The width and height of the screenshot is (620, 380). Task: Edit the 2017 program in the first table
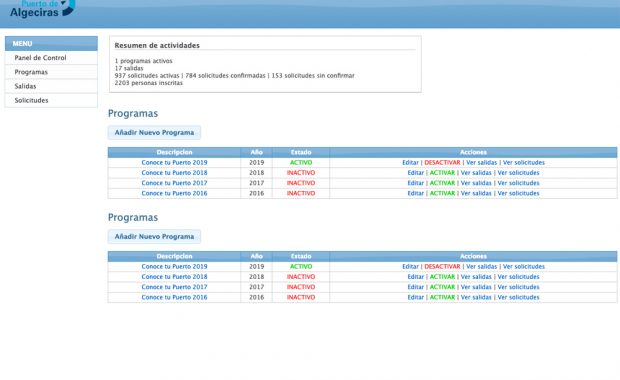pos(416,183)
